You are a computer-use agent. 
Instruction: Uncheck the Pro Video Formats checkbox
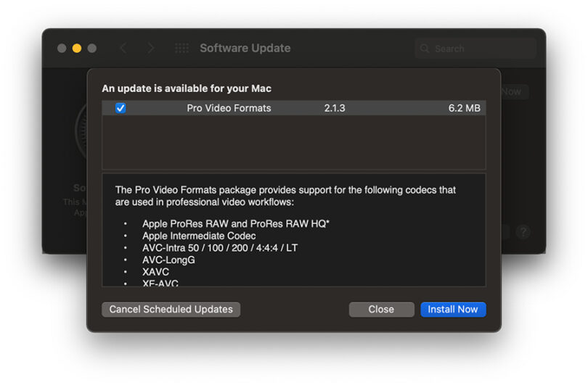pos(121,108)
